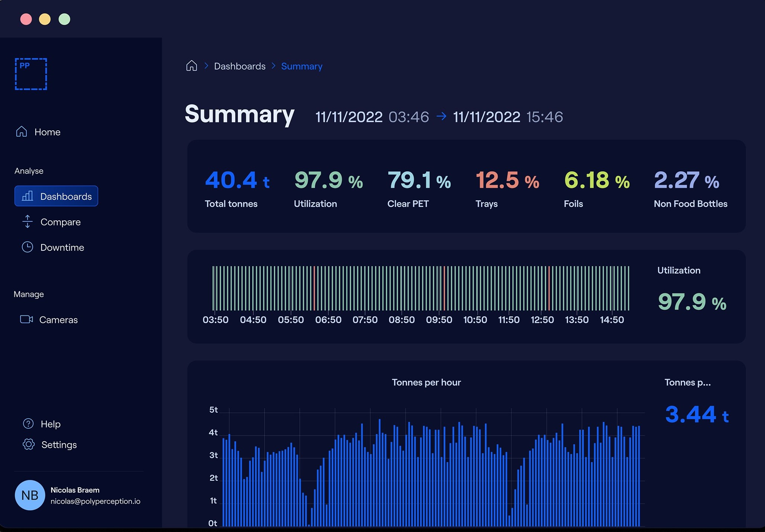Image resolution: width=765 pixels, height=532 pixels.
Task: Go to the Downtime menu item
Action: pos(62,247)
